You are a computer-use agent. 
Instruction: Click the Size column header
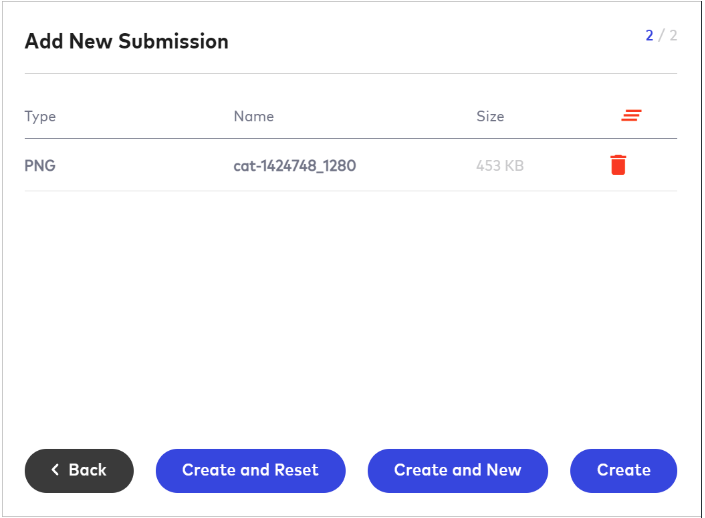[490, 116]
